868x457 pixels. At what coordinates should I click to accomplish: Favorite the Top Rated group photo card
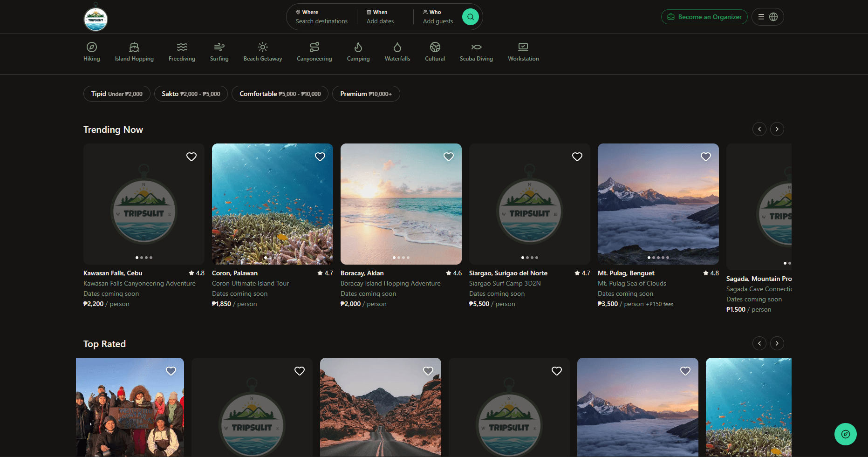click(171, 371)
